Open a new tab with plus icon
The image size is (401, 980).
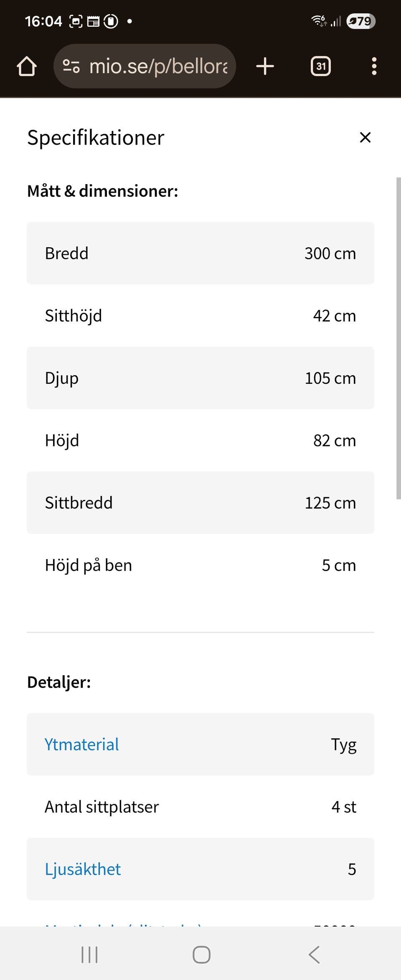(265, 66)
